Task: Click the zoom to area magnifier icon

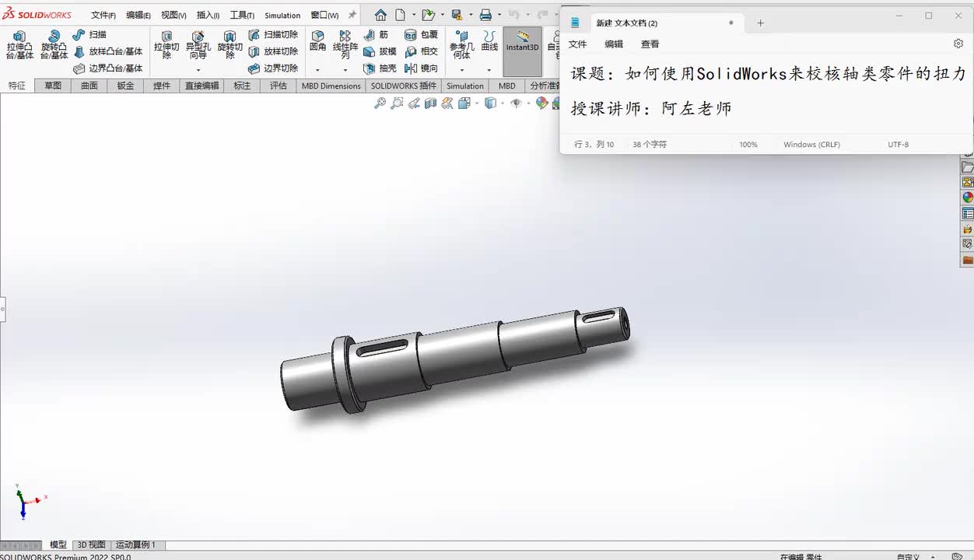Action: click(x=397, y=103)
